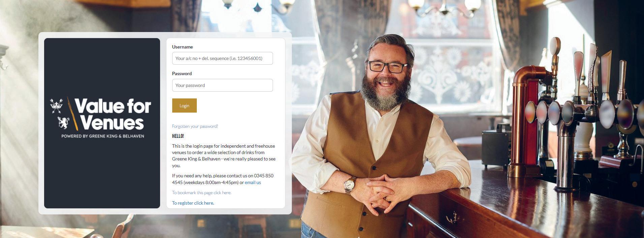
Task: Click the Password field label
Action: click(182, 73)
